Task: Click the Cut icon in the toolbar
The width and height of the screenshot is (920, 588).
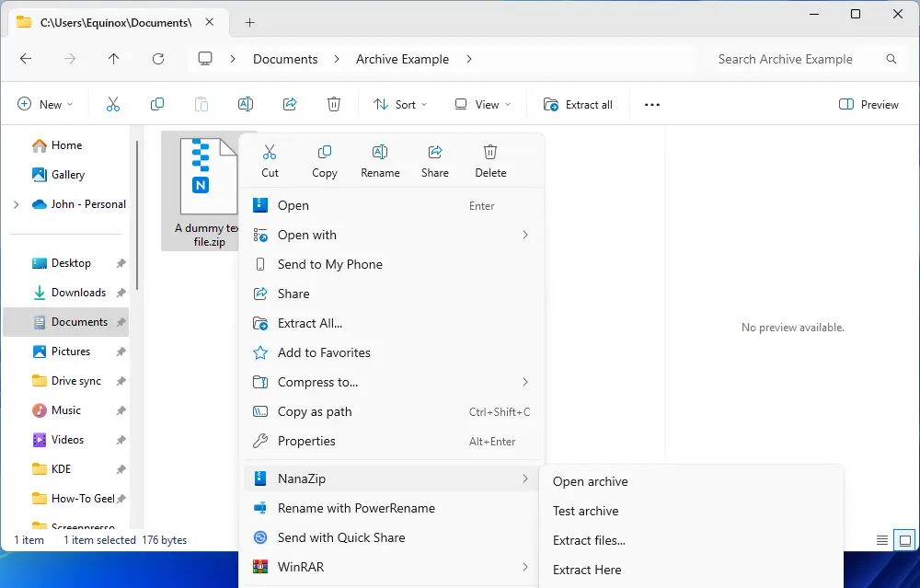Action: [112, 105]
